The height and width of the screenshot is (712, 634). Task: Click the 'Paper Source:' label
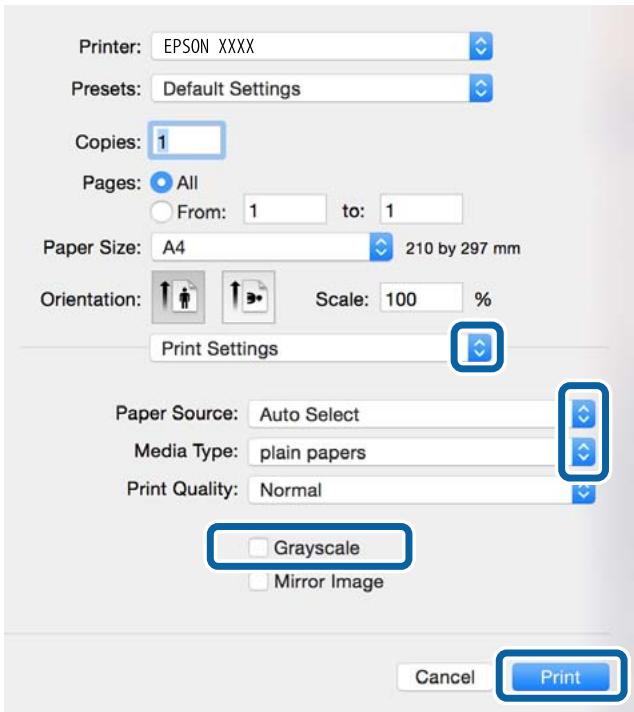[x=177, y=414]
